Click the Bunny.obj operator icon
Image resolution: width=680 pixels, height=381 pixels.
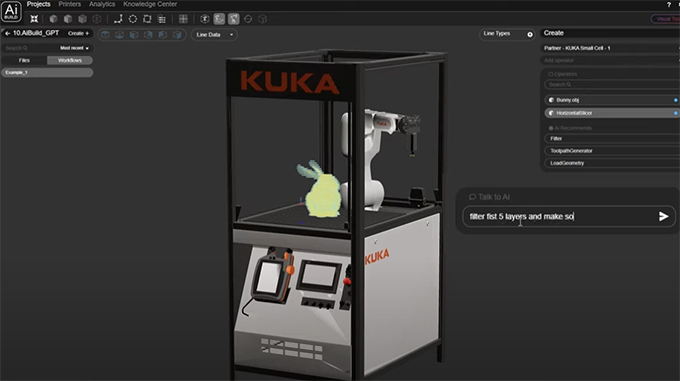[551, 100]
